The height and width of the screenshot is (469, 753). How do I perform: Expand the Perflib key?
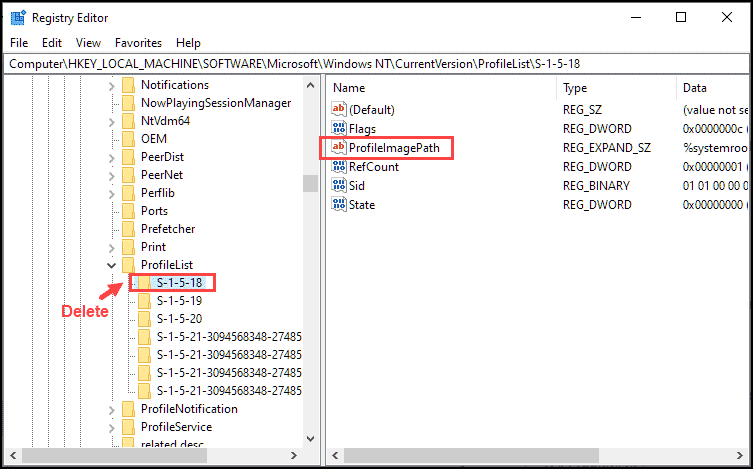[111, 194]
